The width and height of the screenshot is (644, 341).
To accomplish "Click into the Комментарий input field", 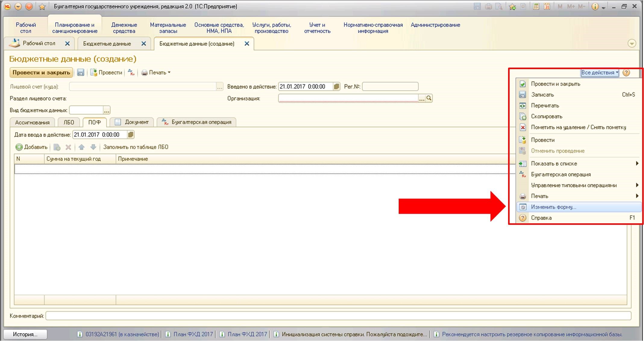I will click(338, 316).
